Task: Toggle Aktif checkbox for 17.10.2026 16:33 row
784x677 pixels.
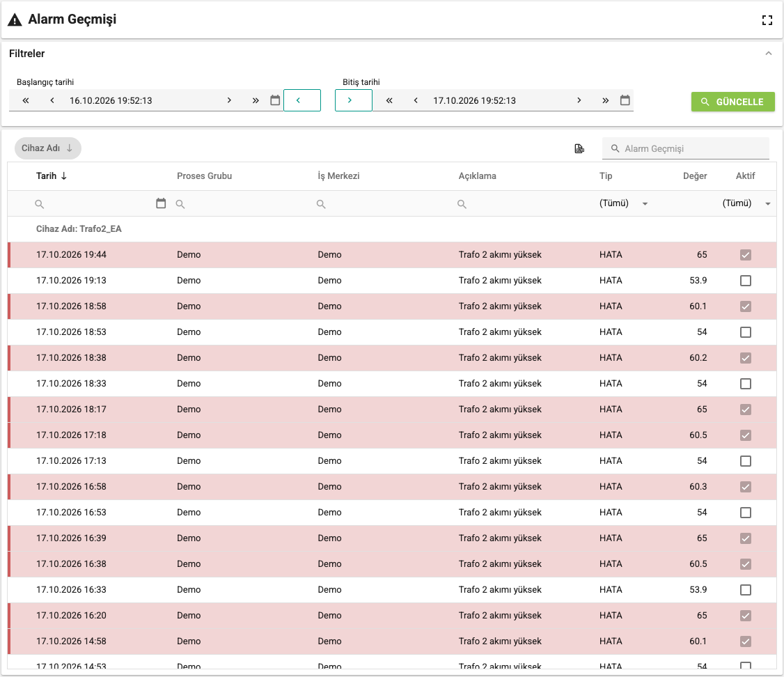Action: [x=746, y=590]
